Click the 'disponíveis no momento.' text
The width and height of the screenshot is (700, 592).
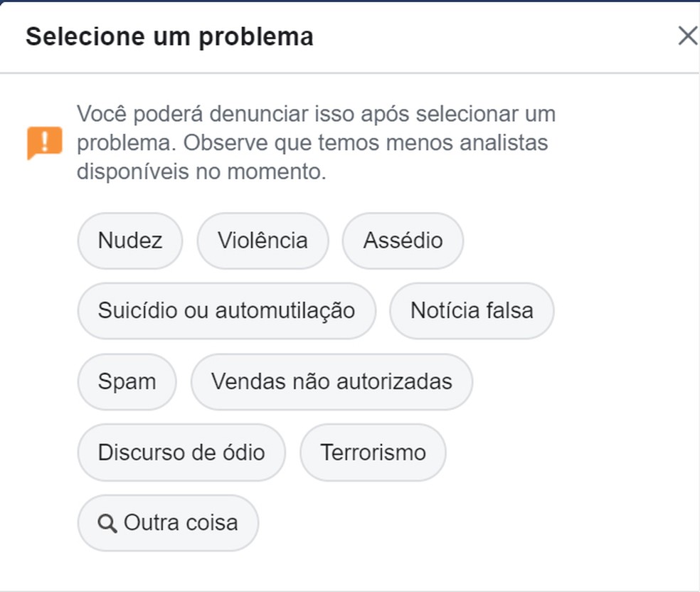[201, 171]
